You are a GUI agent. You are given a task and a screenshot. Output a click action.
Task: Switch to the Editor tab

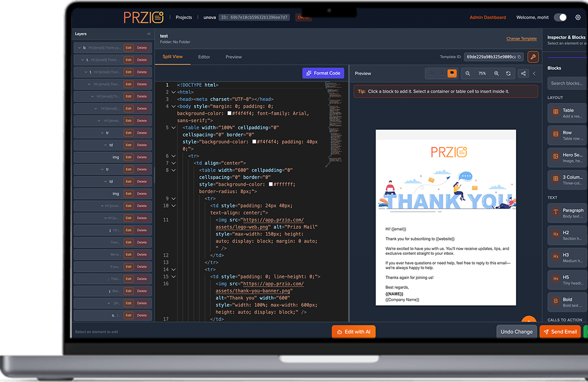coord(204,57)
